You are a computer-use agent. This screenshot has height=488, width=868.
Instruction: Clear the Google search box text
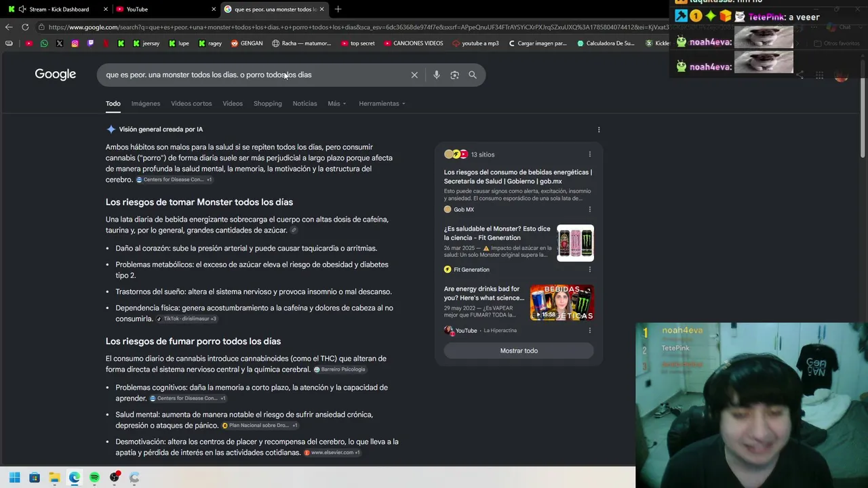click(x=414, y=75)
